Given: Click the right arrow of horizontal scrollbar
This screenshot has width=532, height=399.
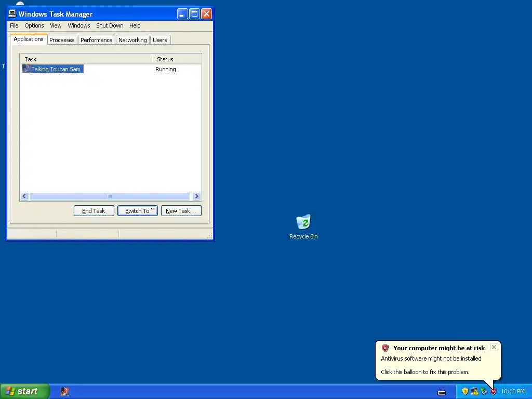Looking at the screenshot, I should 196,196.
